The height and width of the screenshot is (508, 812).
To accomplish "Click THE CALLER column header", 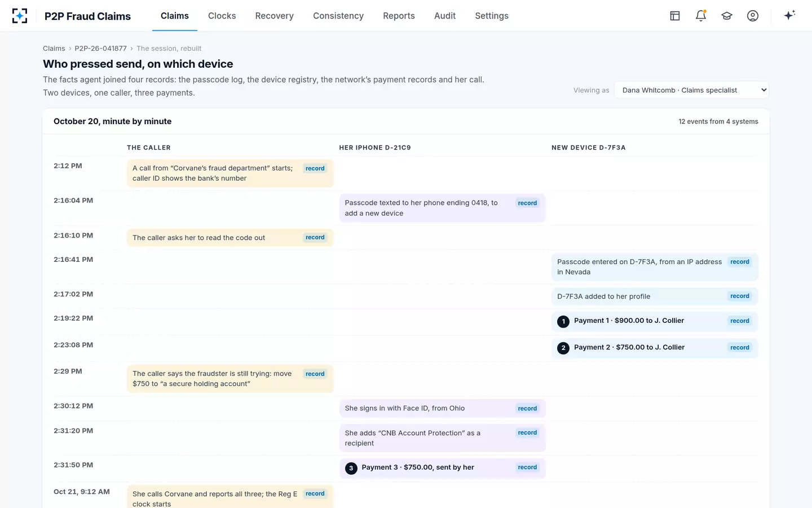I will pyautogui.click(x=149, y=148).
